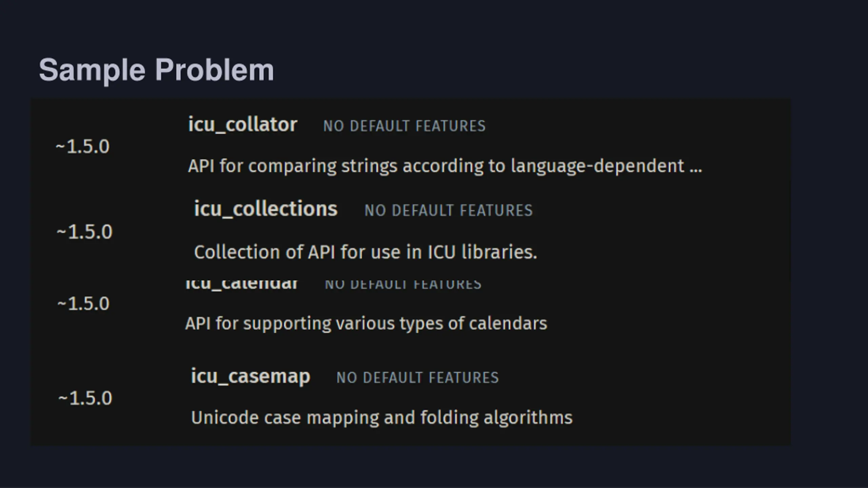
Task: Open the icu_collator crate link
Action: tap(243, 125)
